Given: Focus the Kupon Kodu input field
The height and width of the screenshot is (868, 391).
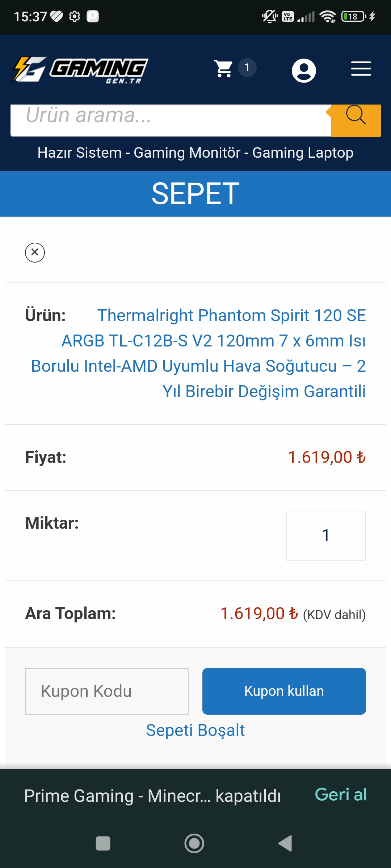Looking at the screenshot, I should (106, 691).
